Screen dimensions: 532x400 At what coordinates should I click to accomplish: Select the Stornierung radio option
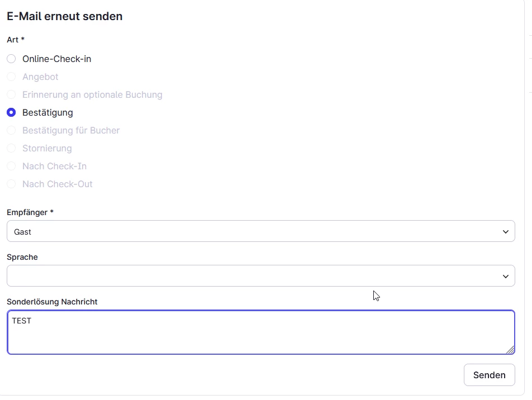tap(11, 148)
